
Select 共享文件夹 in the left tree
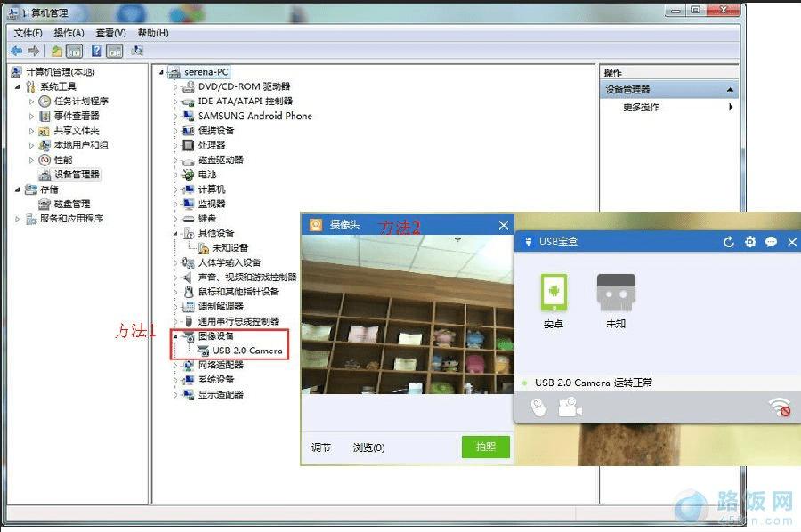[x=77, y=131]
